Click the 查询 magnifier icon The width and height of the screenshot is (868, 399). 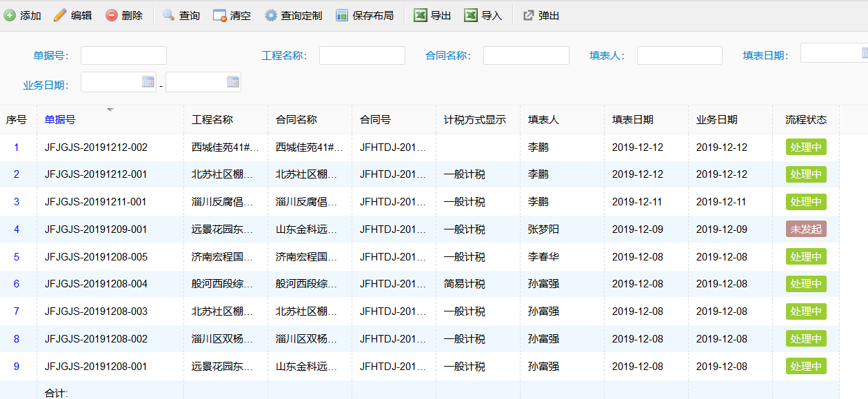168,15
